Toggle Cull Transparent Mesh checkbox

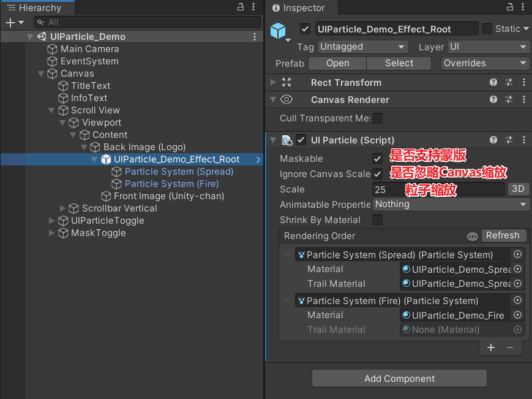pyautogui.click(x=377, y=118)
